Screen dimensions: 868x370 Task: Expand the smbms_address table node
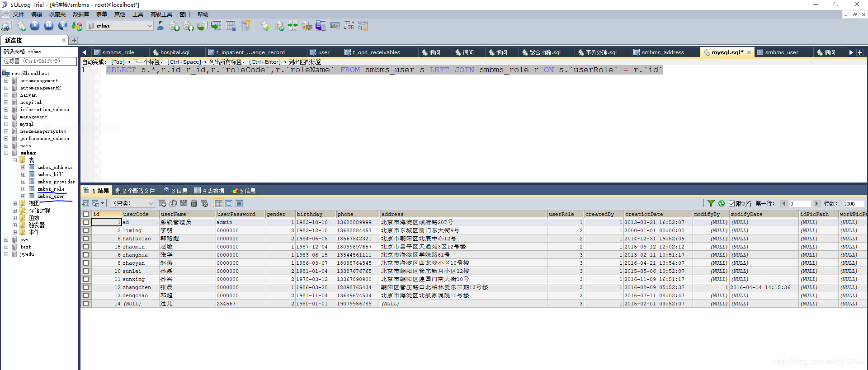[23, 167]
